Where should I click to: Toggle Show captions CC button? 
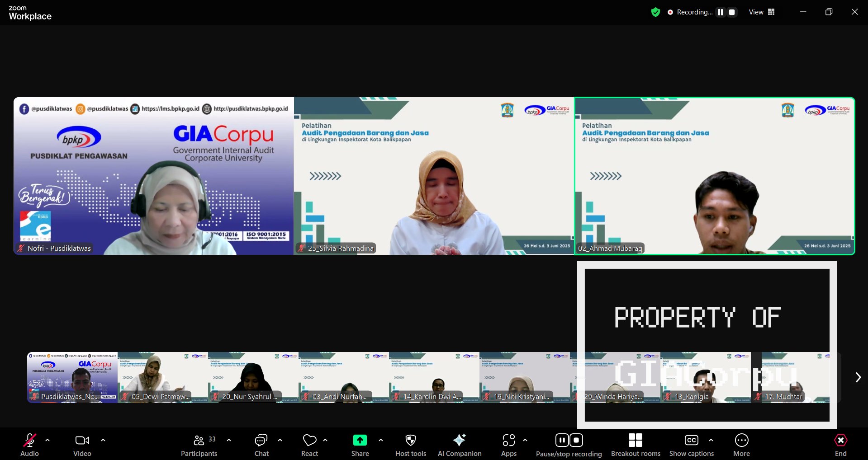click(x=692, y=445)
